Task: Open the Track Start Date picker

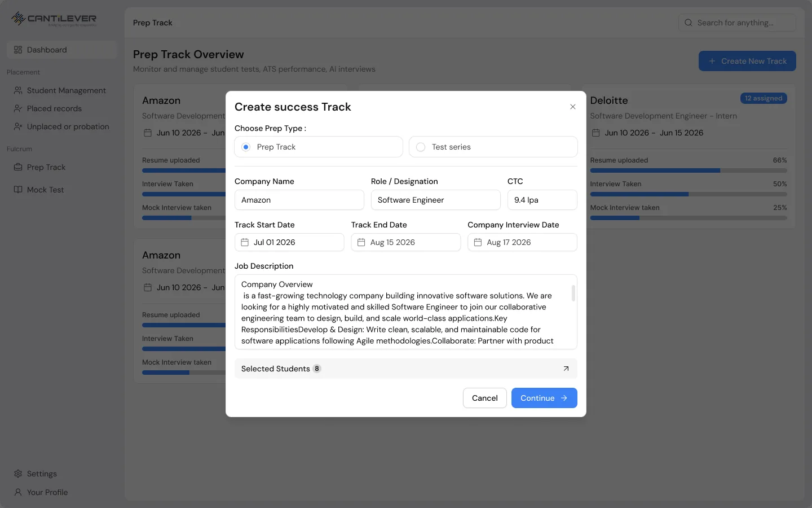Action: (x=289, y=242)
